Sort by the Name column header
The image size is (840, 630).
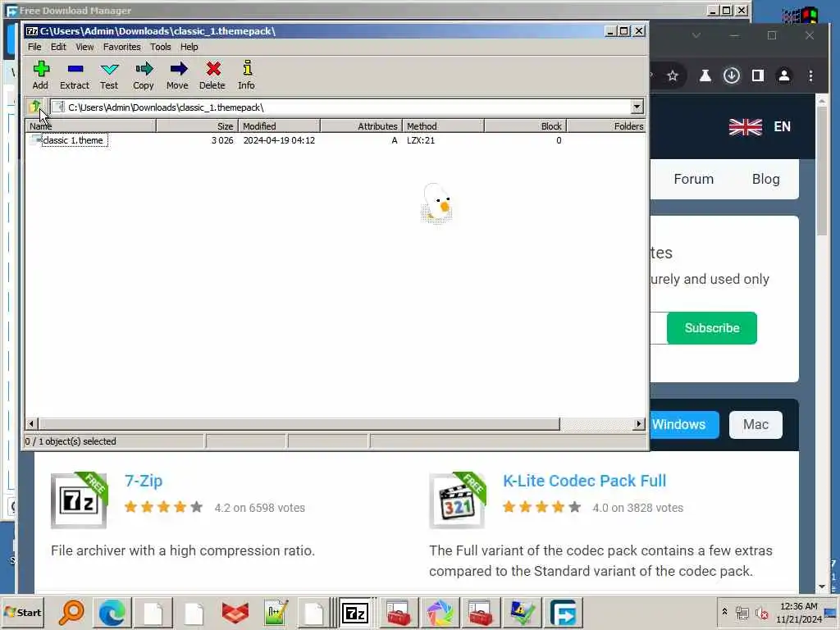click(91, 126)
